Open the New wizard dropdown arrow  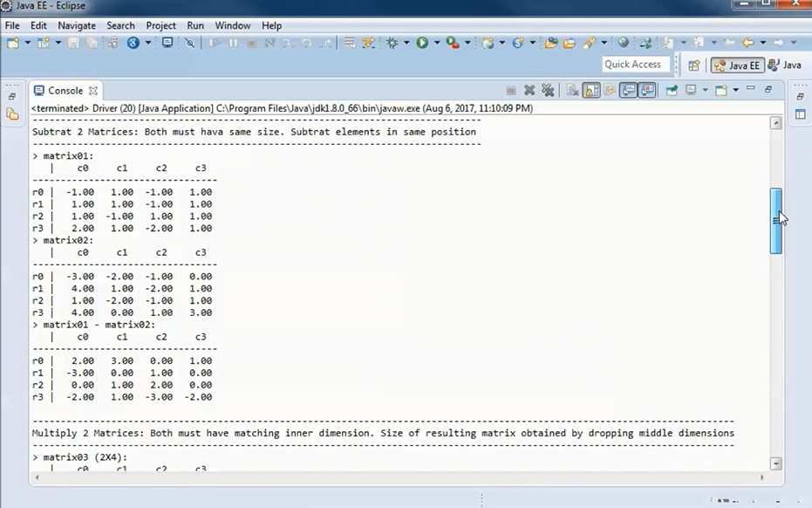[x=27, y=43]
